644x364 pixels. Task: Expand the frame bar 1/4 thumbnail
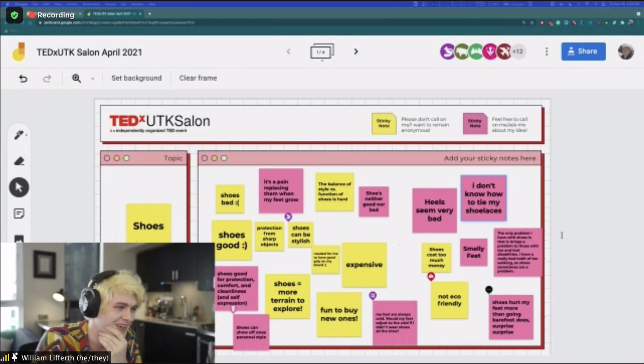(321, 52)
